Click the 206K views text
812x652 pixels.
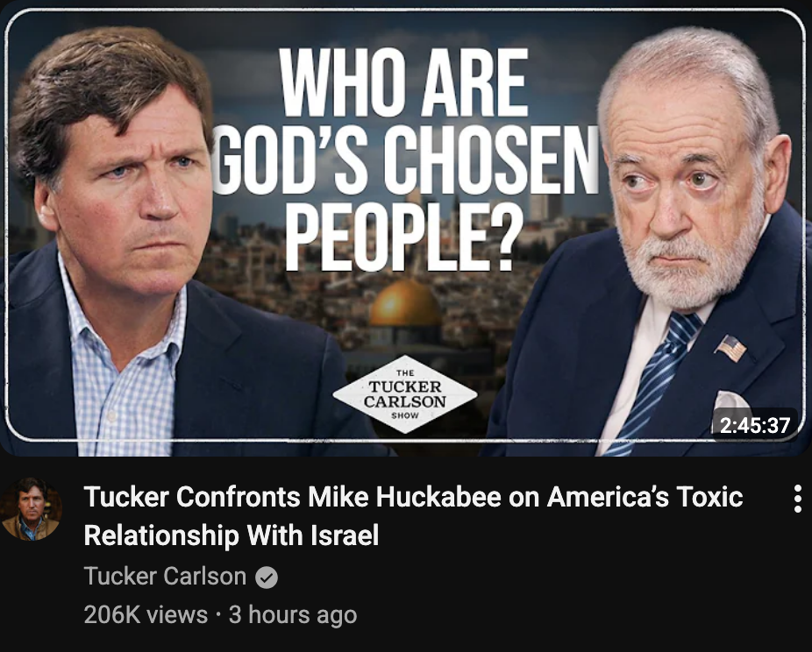pyautogui.click(x=146, y=614)
